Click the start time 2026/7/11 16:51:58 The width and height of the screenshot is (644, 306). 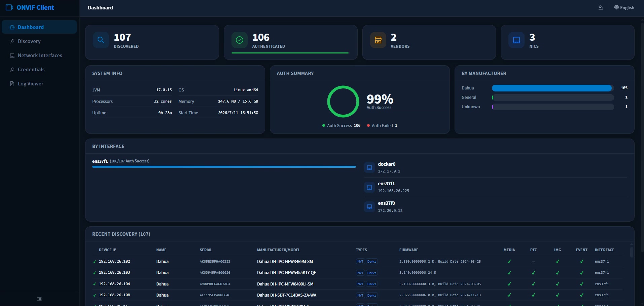[238, 113]
